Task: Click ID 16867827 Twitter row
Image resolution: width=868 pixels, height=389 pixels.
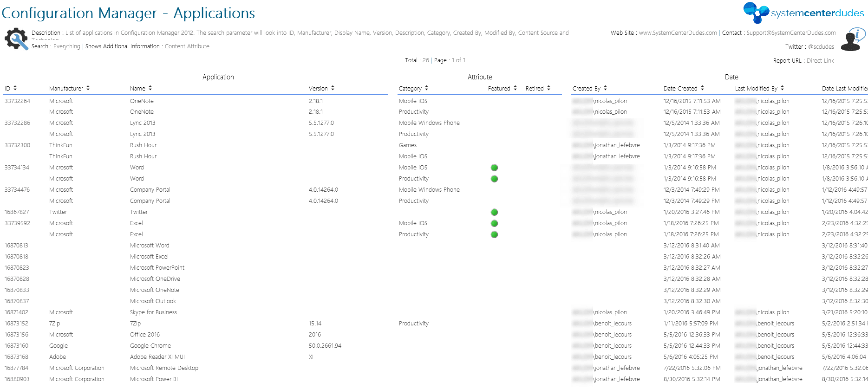Action: (x=17, y=212)
